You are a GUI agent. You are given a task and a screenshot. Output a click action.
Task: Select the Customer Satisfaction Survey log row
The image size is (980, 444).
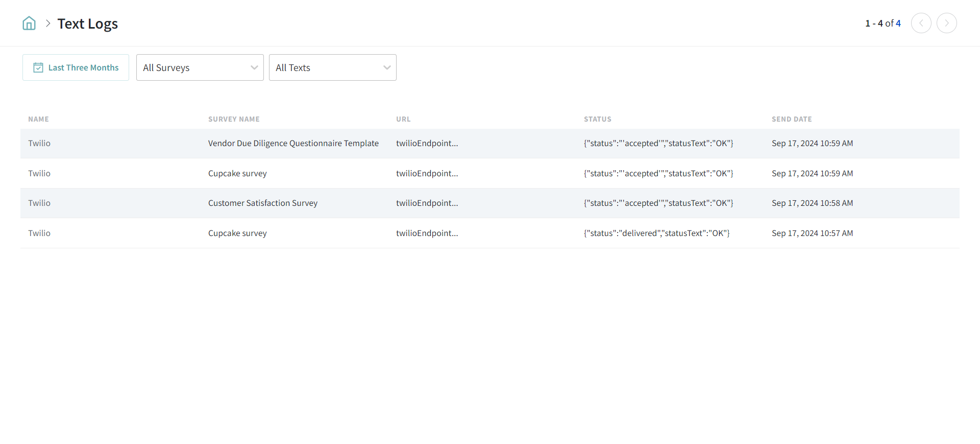click(262, 203)
